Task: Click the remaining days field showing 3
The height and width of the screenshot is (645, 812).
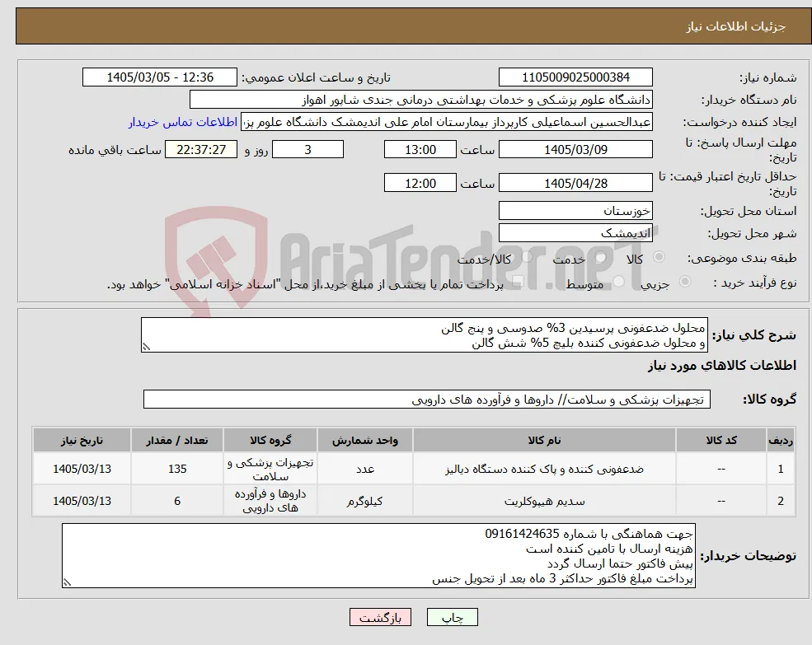Action: 307,150
